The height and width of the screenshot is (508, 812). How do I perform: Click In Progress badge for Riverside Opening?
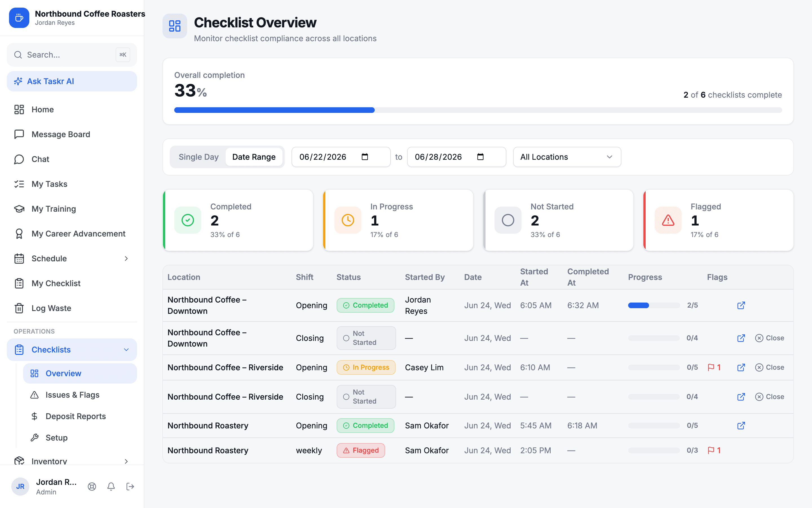[x=366, y=367]
